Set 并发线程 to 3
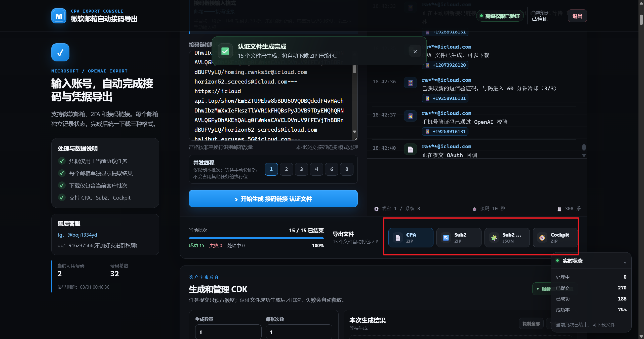Image resolution: width=644 pixels, height=339 pixels. point(301,169)
